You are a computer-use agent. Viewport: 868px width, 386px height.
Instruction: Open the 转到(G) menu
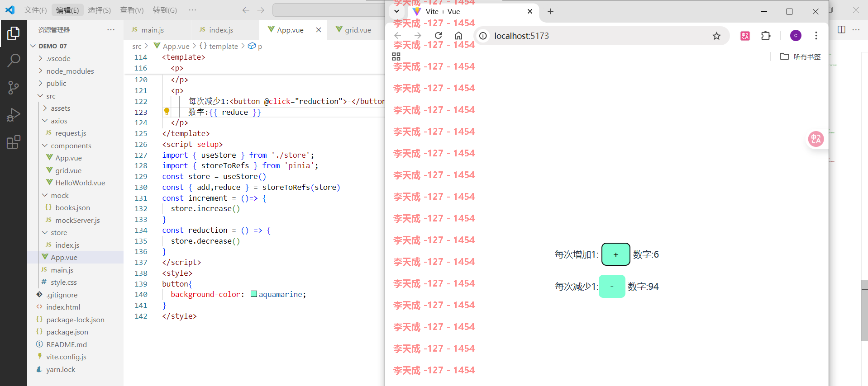pyautogui.click(x=165, y=10)
